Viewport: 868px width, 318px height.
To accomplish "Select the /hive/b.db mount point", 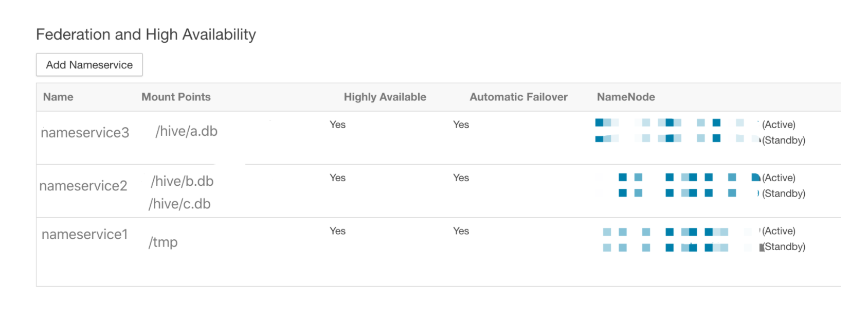I will 182,181.
